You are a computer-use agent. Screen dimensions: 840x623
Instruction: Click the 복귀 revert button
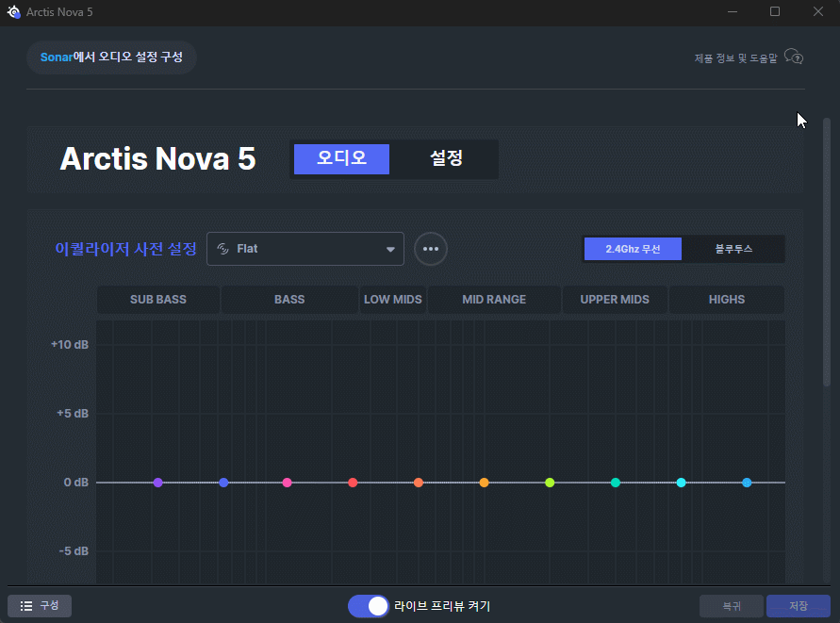[x=732, y=606]
